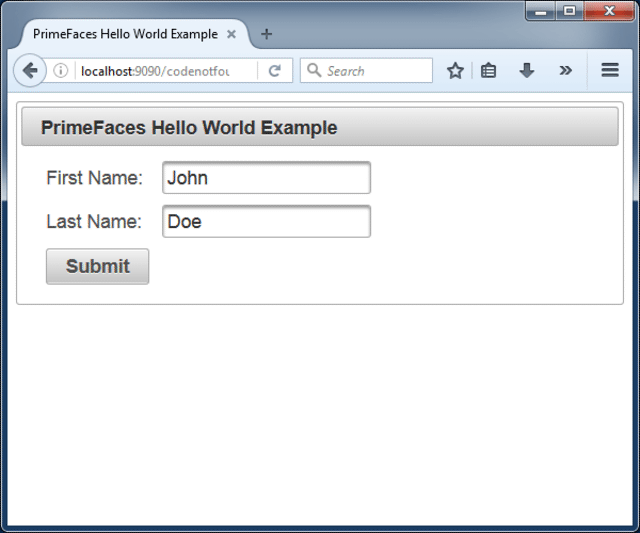Click the Last Name input containing Doe

pos(267,221)
